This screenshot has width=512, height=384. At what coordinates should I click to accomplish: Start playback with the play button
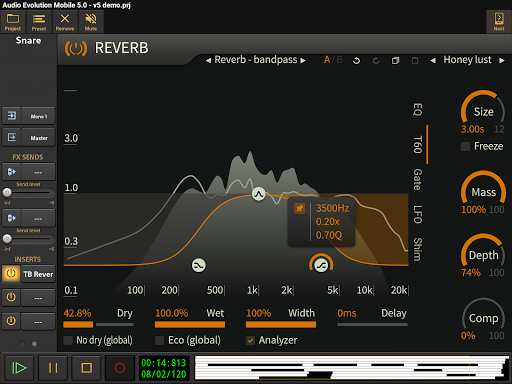pos(19,368)
